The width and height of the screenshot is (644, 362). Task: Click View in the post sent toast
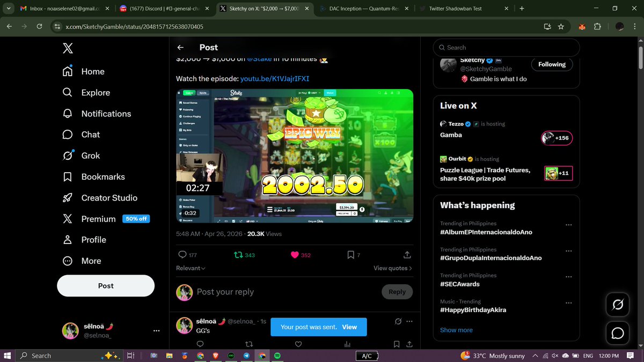tap(349, 327)
